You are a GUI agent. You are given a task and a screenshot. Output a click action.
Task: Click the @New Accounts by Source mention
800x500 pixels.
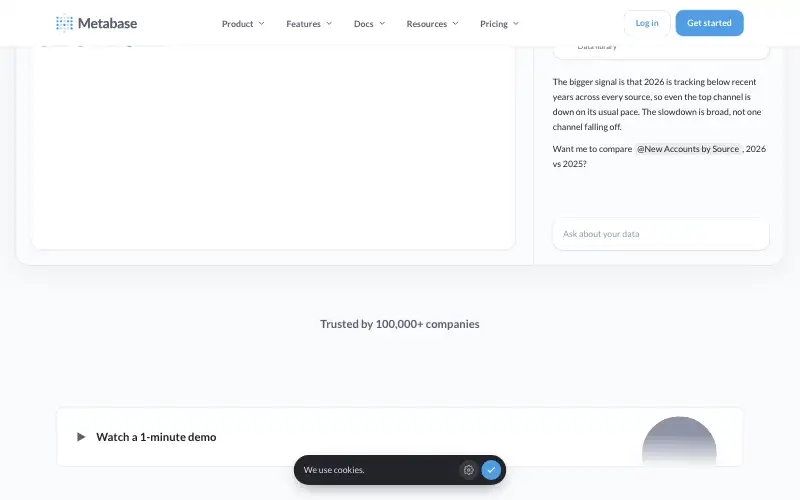(x=688, y=149)
